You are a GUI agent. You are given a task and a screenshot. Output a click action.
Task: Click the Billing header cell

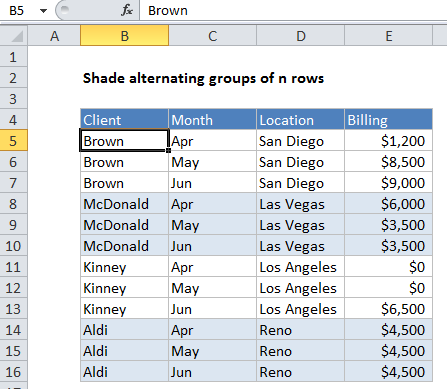pos(388,119)
